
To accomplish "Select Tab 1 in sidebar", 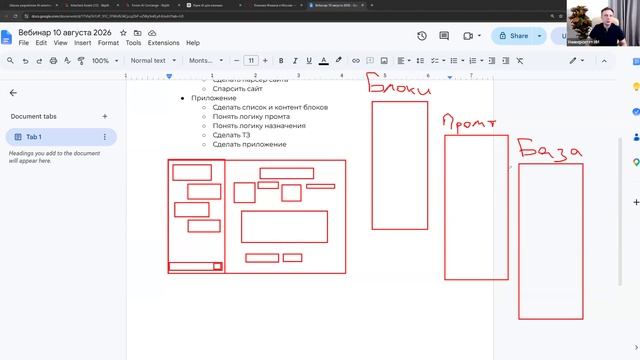I will [61, 137].
